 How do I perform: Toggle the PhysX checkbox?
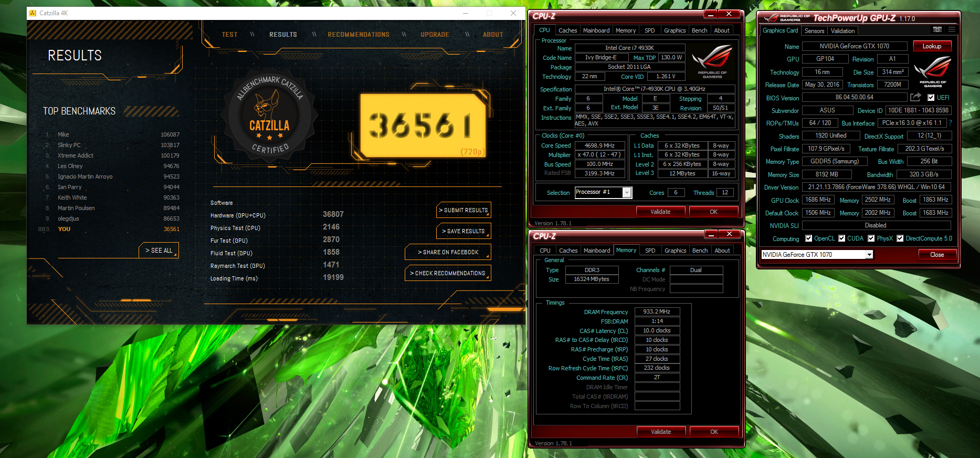871,238
